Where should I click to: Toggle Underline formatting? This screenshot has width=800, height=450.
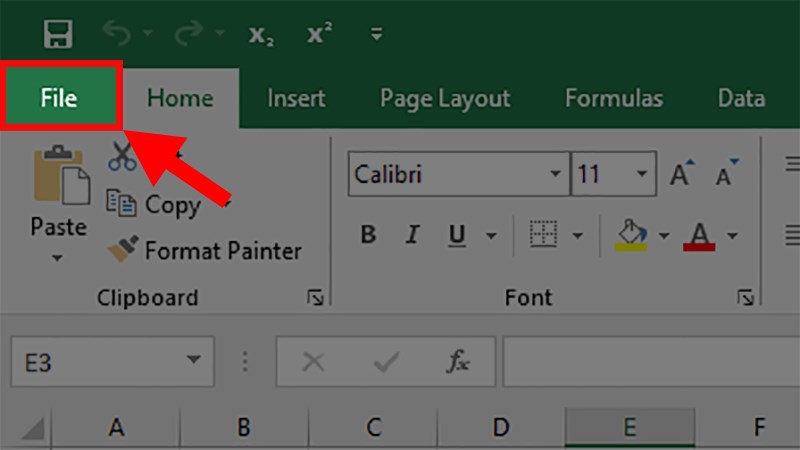point(457,236)
